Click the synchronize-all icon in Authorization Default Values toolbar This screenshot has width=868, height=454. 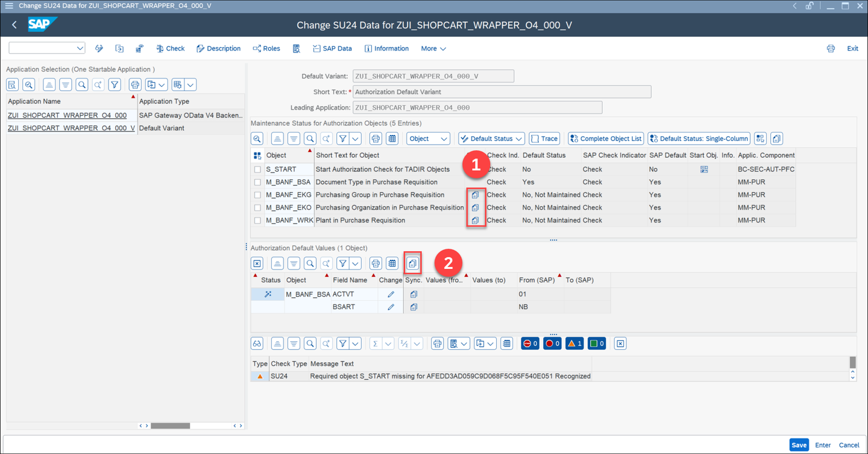coord(412,263)
